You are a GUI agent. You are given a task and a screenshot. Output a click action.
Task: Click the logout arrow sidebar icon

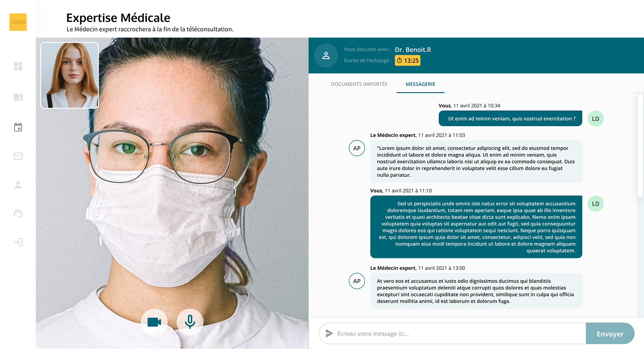tap(18, 242)
